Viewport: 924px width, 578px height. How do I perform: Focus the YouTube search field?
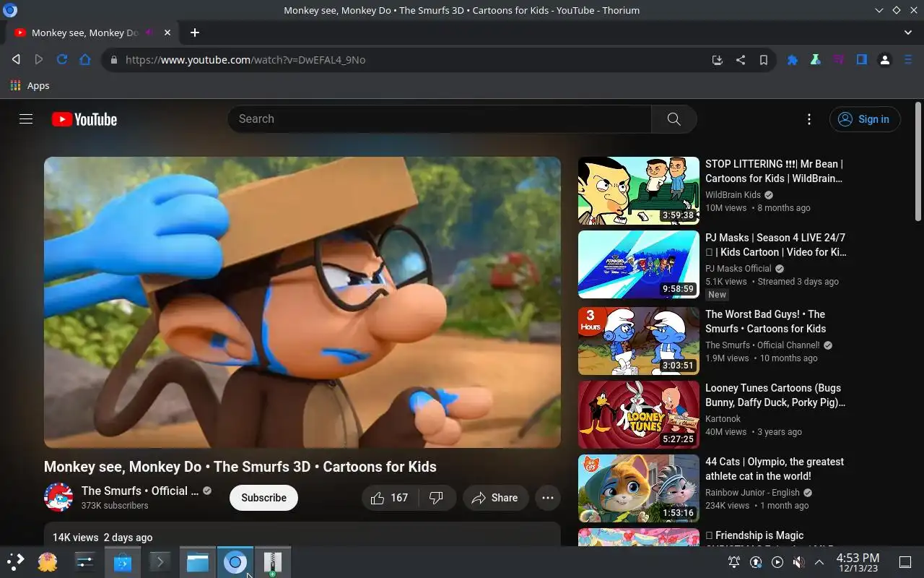click(440, 119)
